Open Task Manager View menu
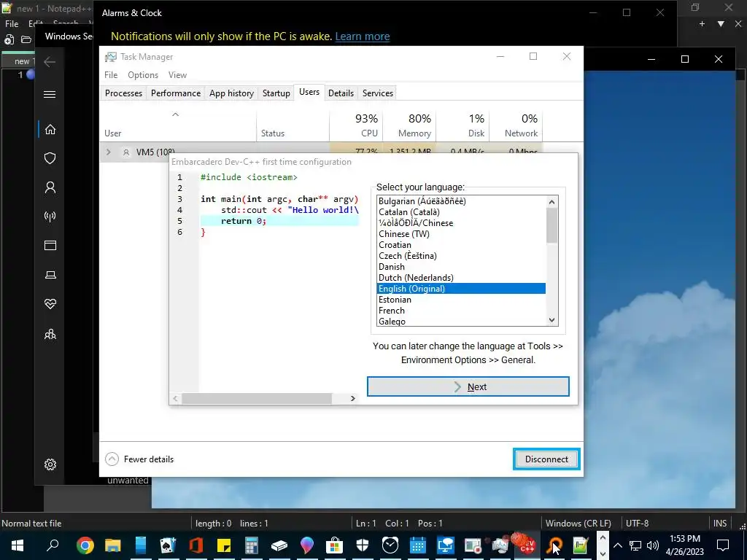 coord(177,75)
